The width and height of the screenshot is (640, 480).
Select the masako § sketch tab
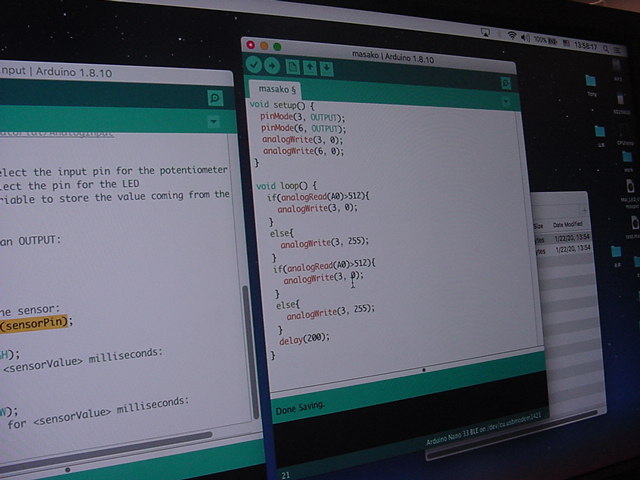[277, 89]
